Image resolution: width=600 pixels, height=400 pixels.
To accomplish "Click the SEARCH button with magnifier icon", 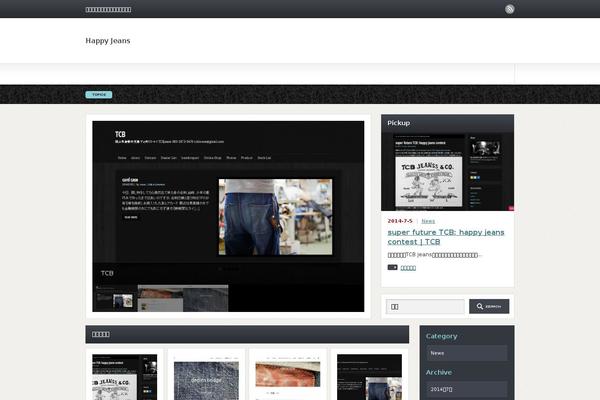I will click(489, 306).
